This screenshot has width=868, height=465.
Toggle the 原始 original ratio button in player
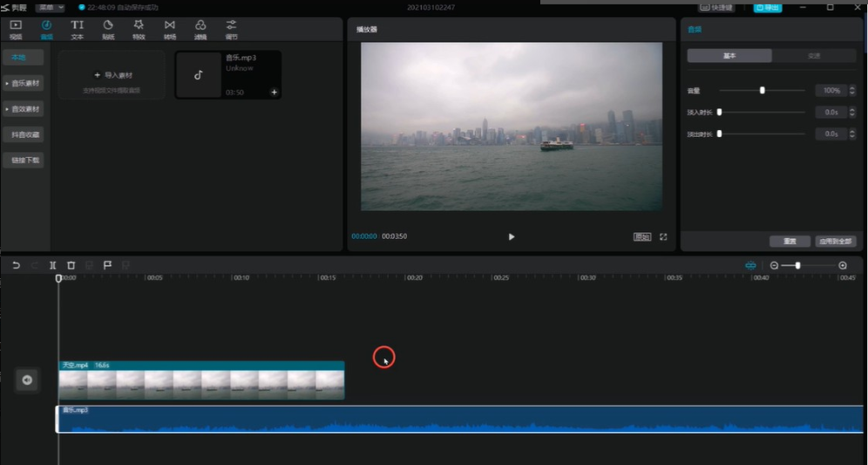pyautogui.click(x=642, y=236)
